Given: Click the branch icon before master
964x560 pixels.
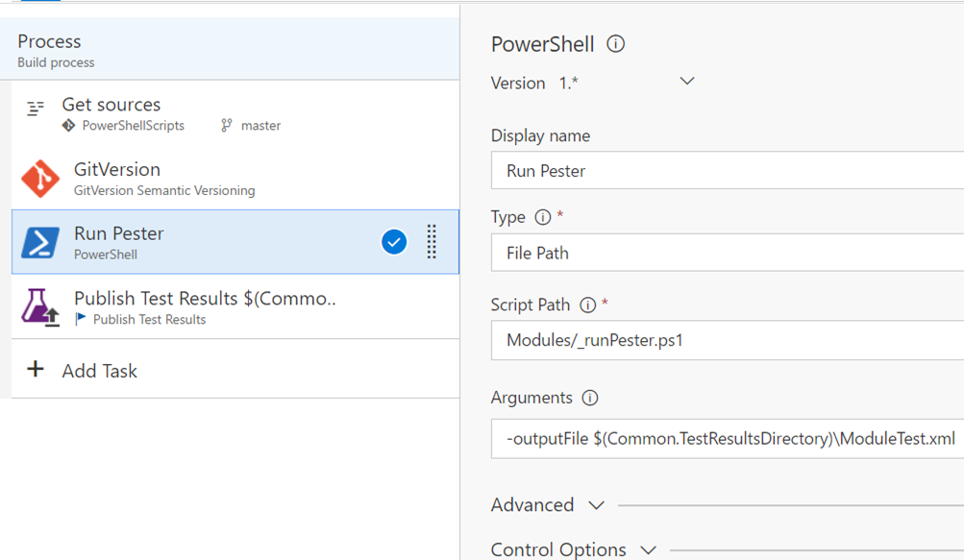Looking at the screenshot, I should [227, 126].
